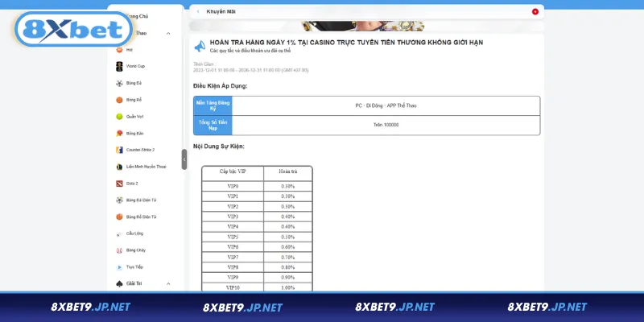This screenshot has height=322, width=644.
Task: Collapse sidebar with the side handle
Action: coord(184,159)
